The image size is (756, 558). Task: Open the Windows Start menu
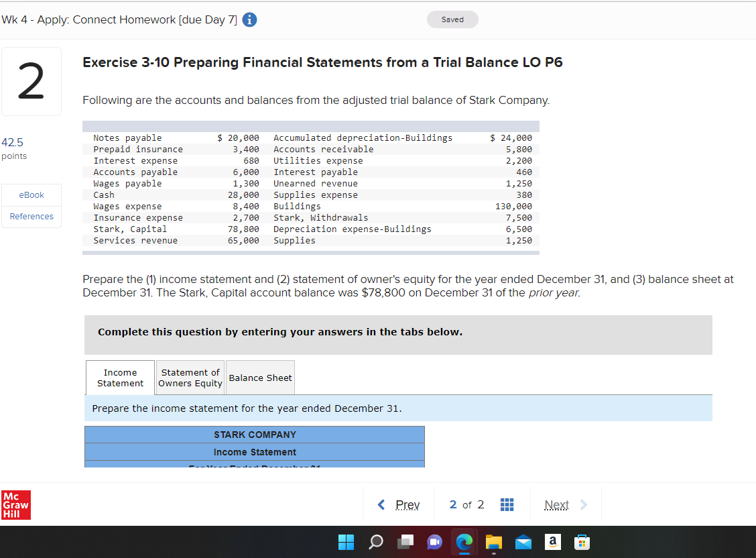[x=346, y=542]
